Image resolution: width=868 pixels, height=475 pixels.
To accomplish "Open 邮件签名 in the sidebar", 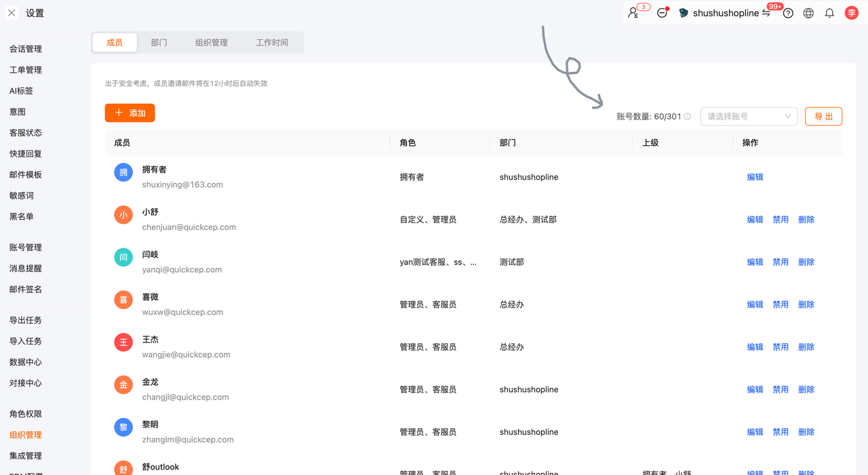I will point(26,290).
